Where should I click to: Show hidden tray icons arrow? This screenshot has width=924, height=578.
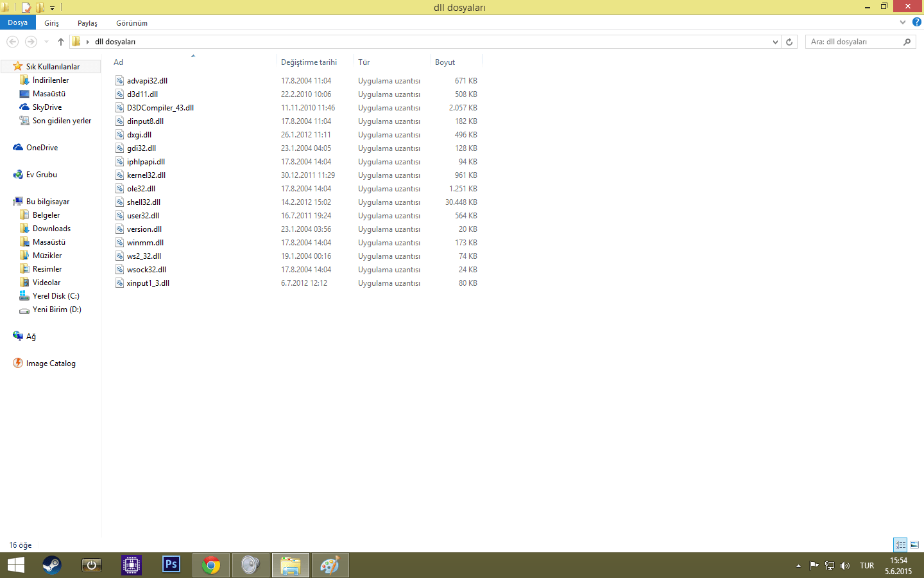click(798, 566)
